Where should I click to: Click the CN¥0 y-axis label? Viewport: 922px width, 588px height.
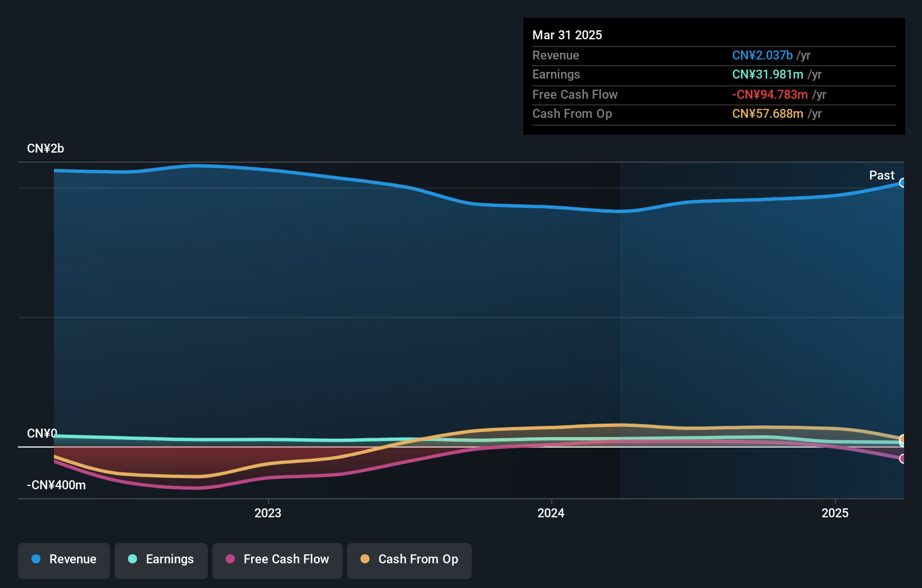click(42, 433)
